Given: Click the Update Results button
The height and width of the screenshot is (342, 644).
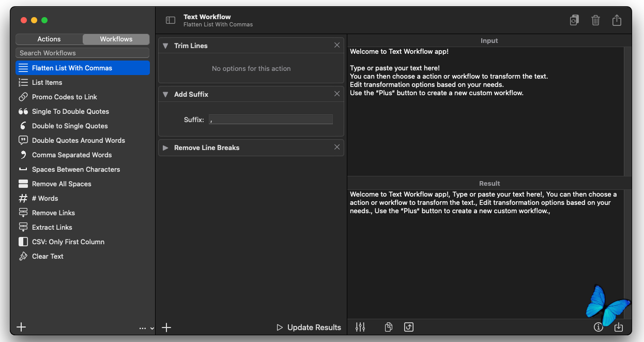Looking at the screenshot, I should point(309,327).
